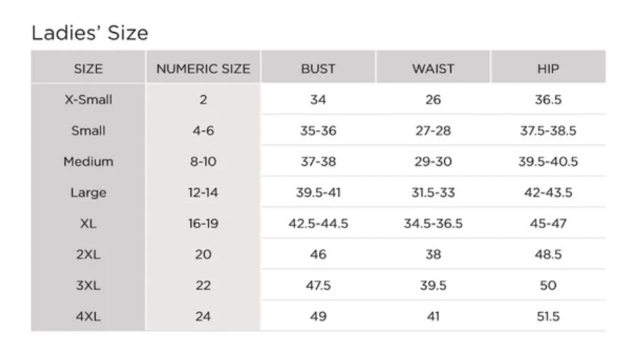Click the WAIST column header
Screen dimensions: 644x359
(434, 69)
